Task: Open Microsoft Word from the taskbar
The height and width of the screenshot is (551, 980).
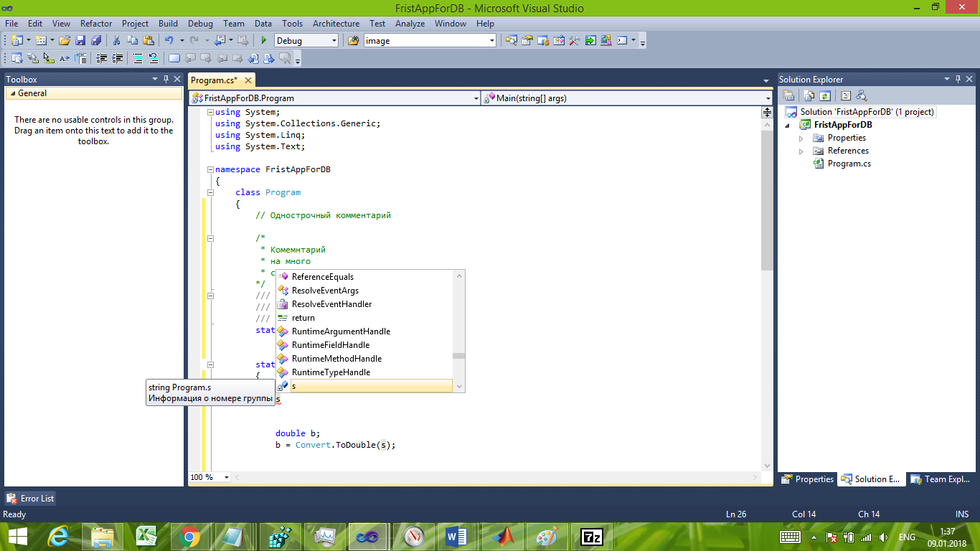Action: point(456,536)
